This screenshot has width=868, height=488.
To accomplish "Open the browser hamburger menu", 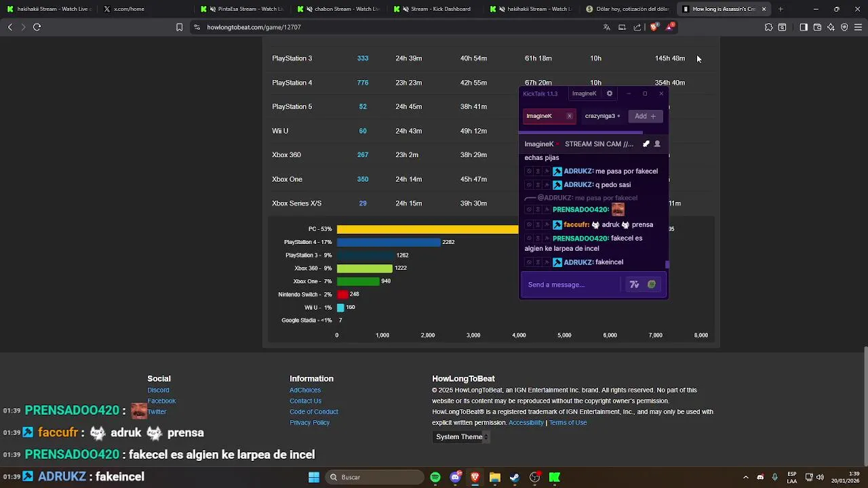I will [x=859, y=27].
